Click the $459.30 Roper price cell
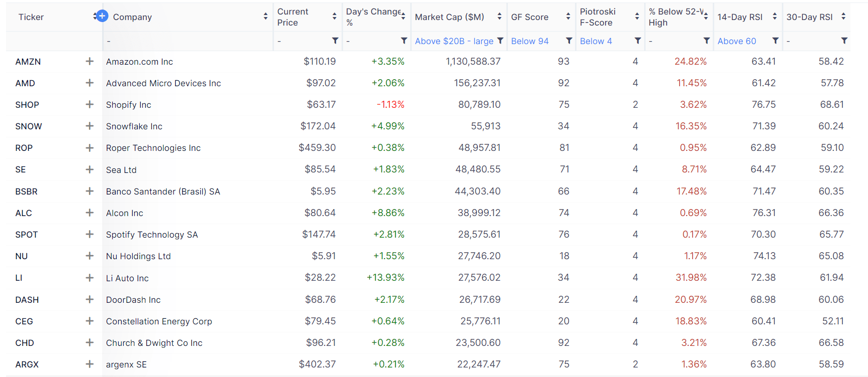The width and height of the screenshot is (868, 377). tap(317, 147)
